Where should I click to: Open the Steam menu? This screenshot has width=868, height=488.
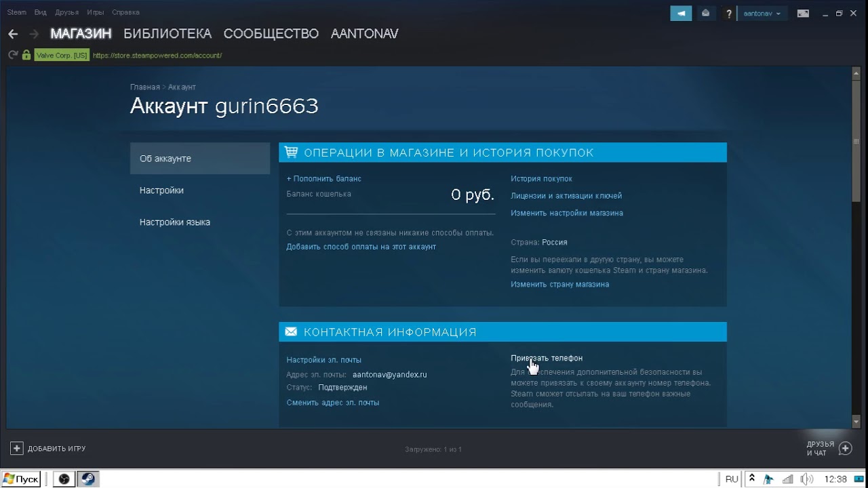(17, 12)
